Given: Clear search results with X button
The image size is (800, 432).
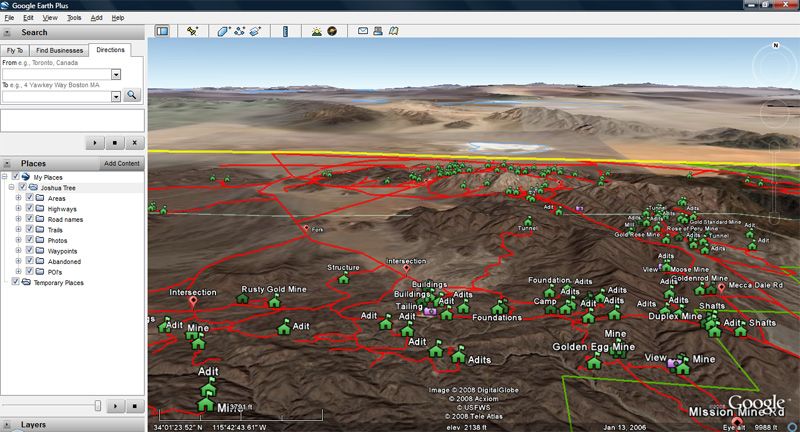Looking at the screenshot, I should [135, 143].
